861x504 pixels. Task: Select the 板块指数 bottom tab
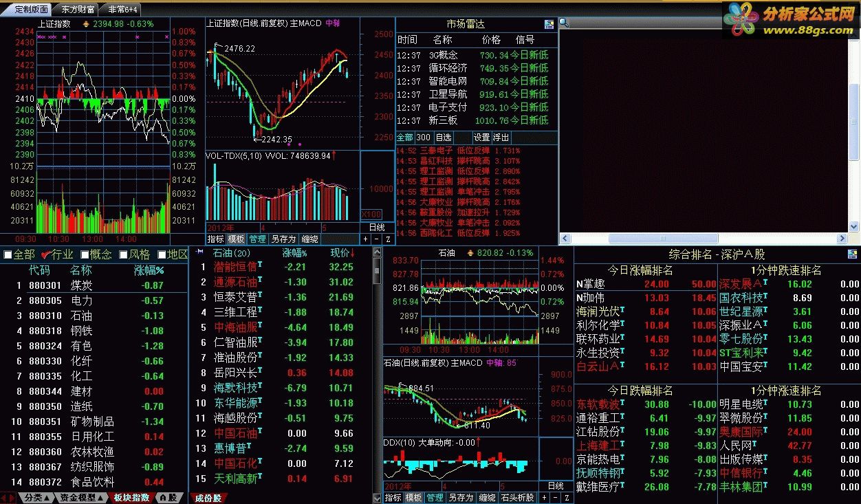click(131, 498)
